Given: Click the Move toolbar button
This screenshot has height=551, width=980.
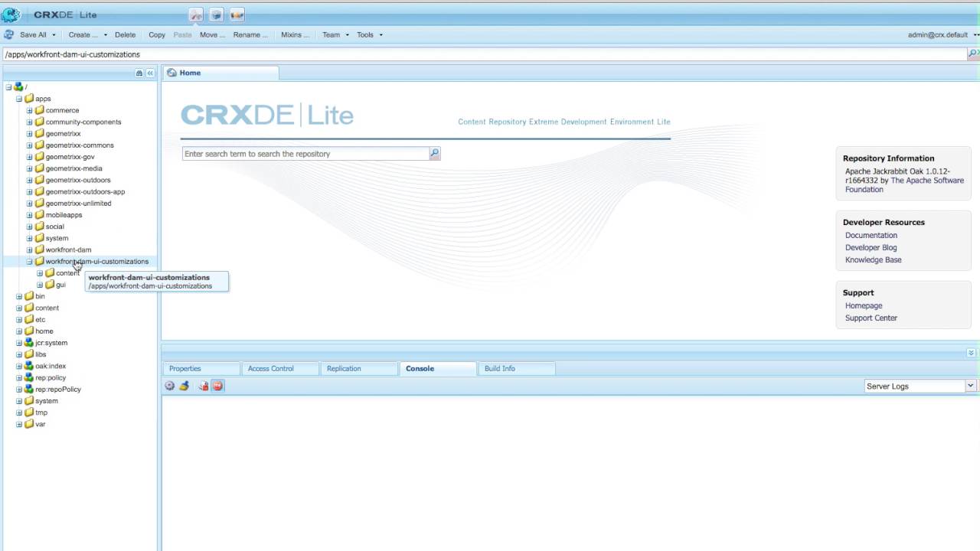Looking at the screenshot, I should [x=212, y=34].
